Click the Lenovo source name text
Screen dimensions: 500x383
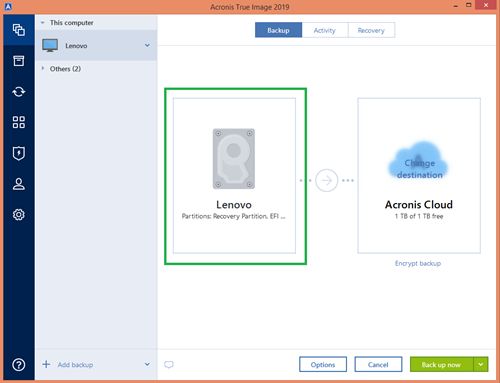[234, 205]
